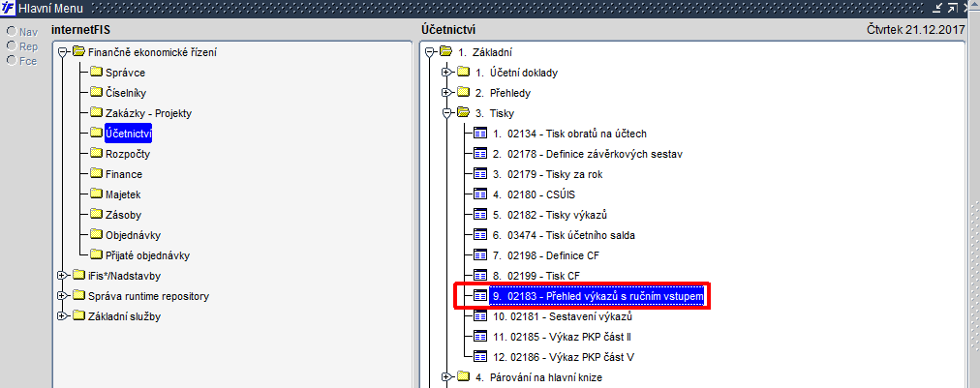Click form icon for 02185 Výkaz PKP část II
Viewport: 980px width, 388px height.
[480, 336]
